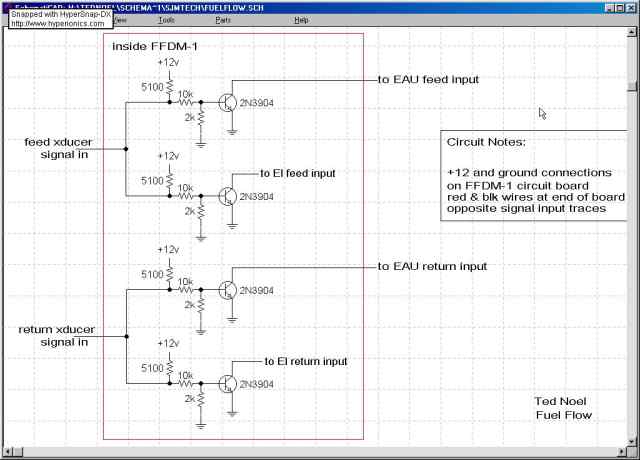640x460 pixels.
Task: Close the schematic window
Action: (x=631, y=6)
